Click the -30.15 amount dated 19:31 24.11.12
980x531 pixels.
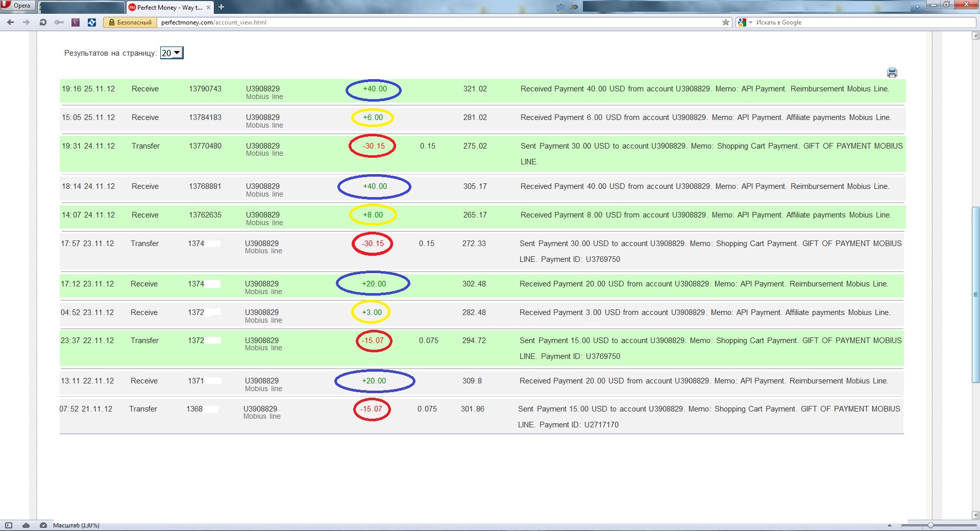(374, 146)
